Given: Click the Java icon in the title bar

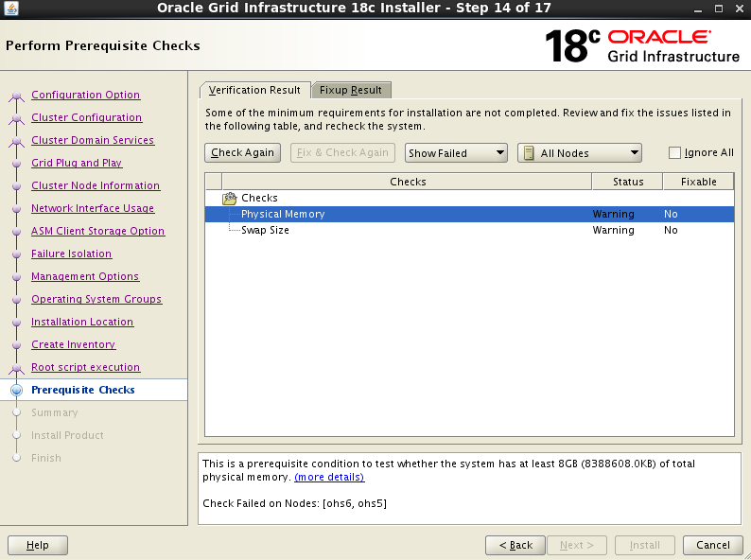Looking at the screenshot, I should click(11, 9).
